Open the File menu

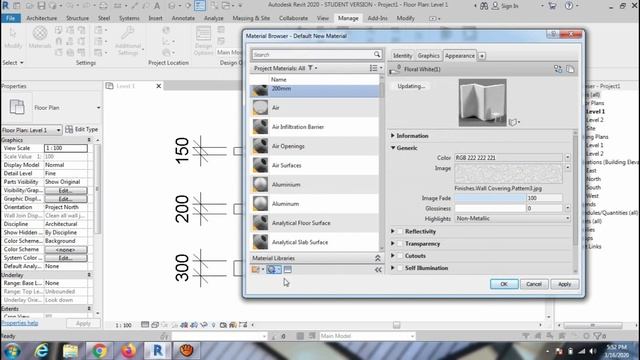[11, 18]
